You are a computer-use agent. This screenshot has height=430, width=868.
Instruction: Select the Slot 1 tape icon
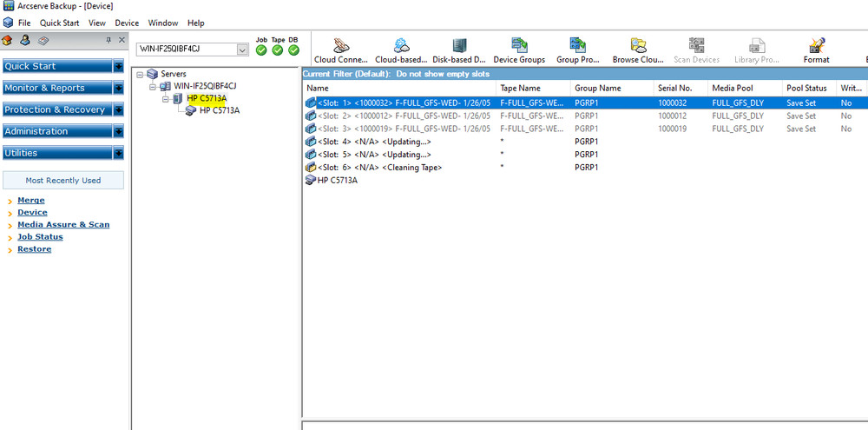pyautogui.click(x=311, y=103)
